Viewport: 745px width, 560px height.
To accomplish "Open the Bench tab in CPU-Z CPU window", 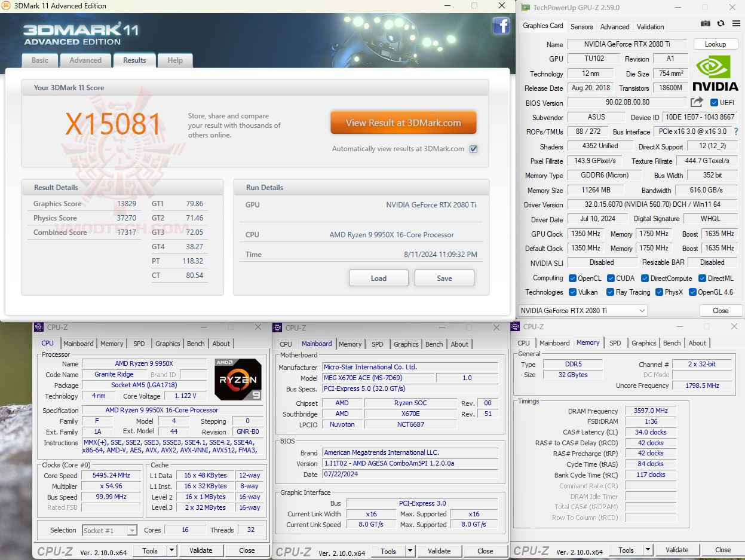I will click(196, 344).
